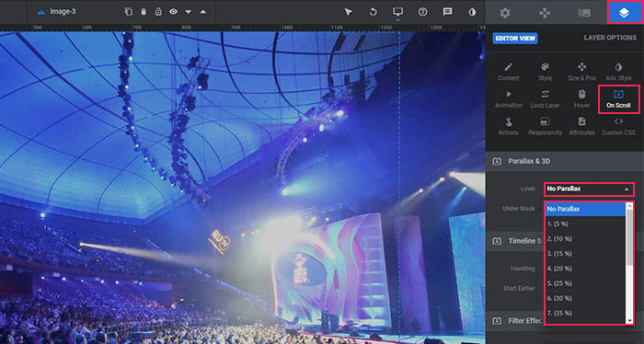
Task: Toggle the color drop icon in toolbar
Action: [472, 11]
